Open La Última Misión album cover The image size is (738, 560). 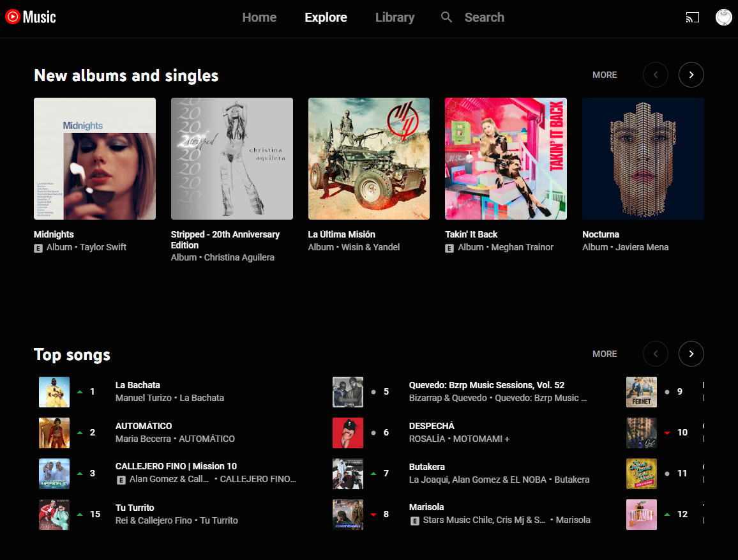pyautogui.click(x=368, y=158)
